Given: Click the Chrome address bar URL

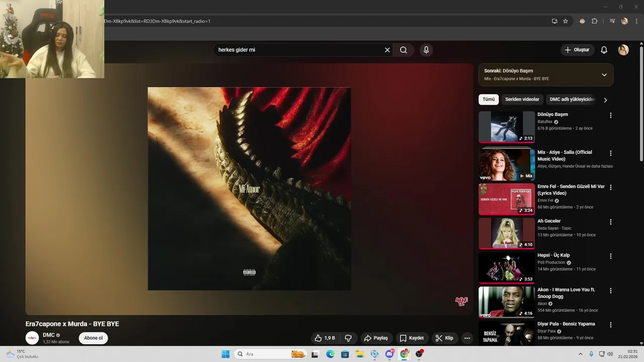Looking at the screenshot, I should click(157, 21).
